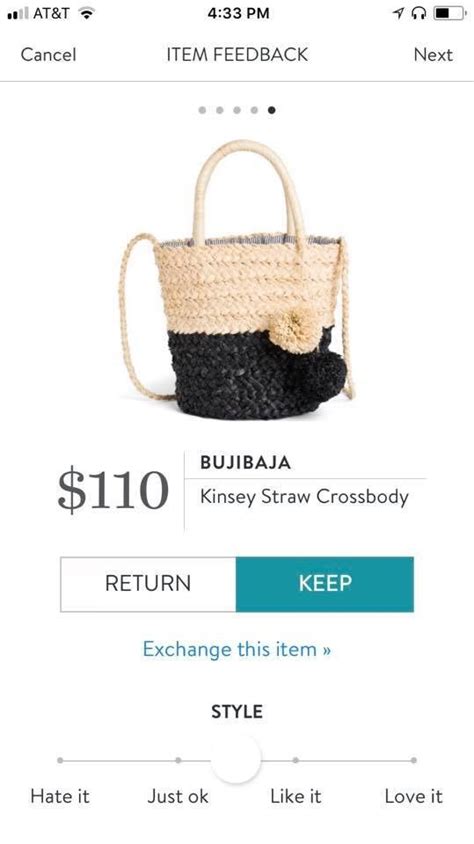
Task: Tap the Wi-Fi status icon
Action: 84,13
